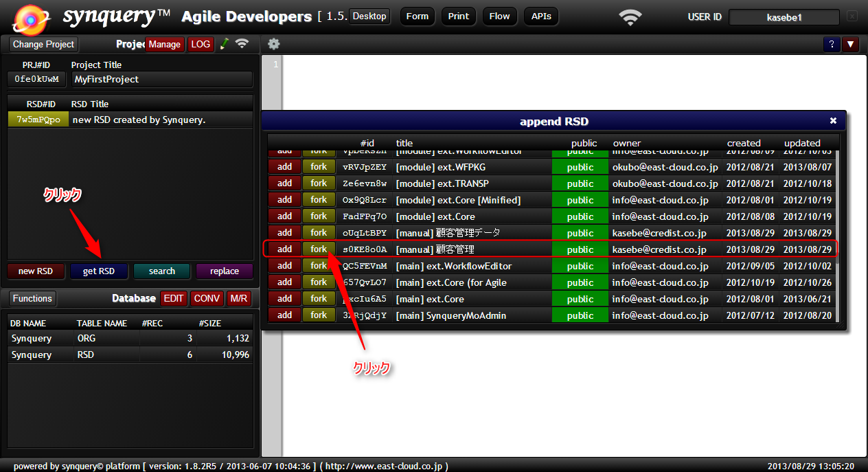Click the USER ID field showing kasebe1
868x472 pixels.
click(784, 17)
